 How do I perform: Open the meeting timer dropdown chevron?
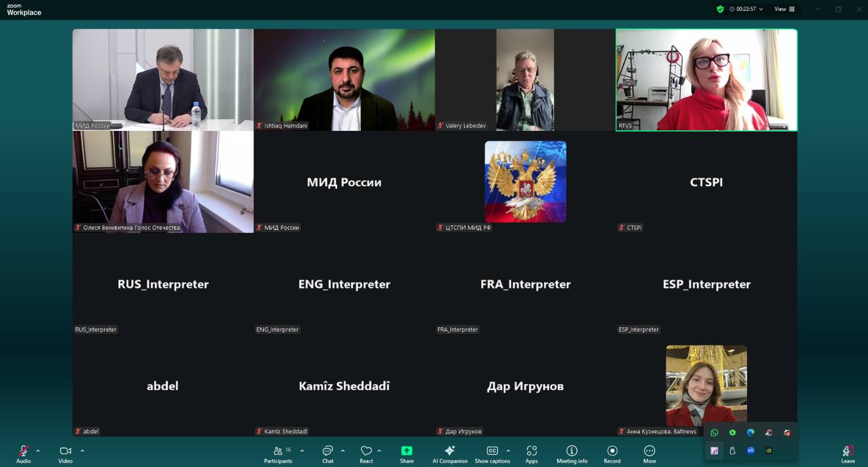761,10
